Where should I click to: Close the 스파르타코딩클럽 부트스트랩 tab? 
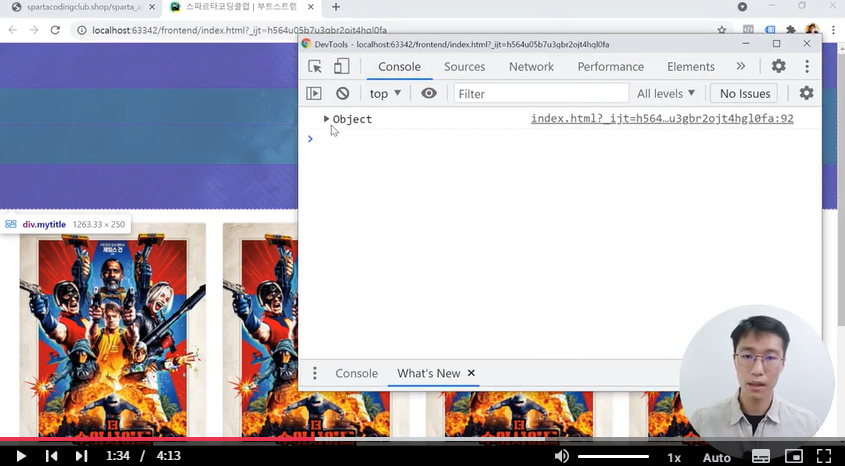(x=311, y=7)
